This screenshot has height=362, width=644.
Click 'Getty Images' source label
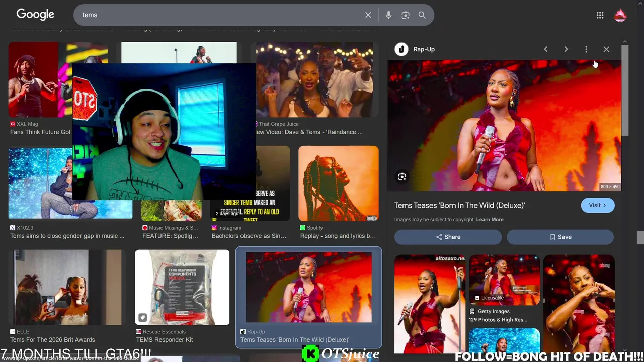coord(494,312)
